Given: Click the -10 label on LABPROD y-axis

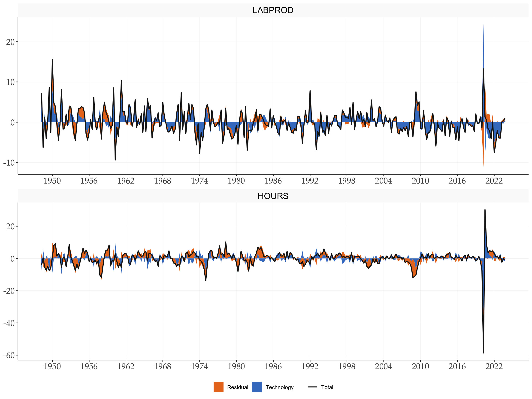Looking at the screenshot, I should 9,163.
